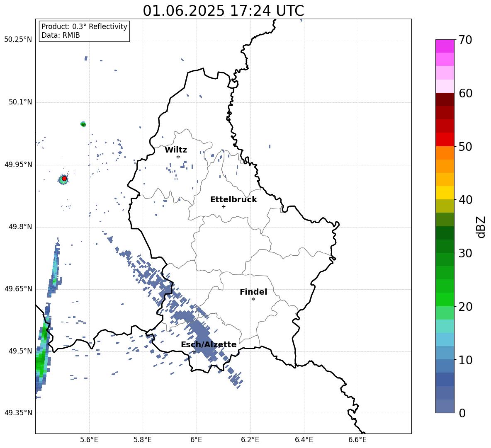The width and height of the screenshot is (491, 448).
Task: Pick the magenta top colorbar band
Action: [x=445, y=46]
